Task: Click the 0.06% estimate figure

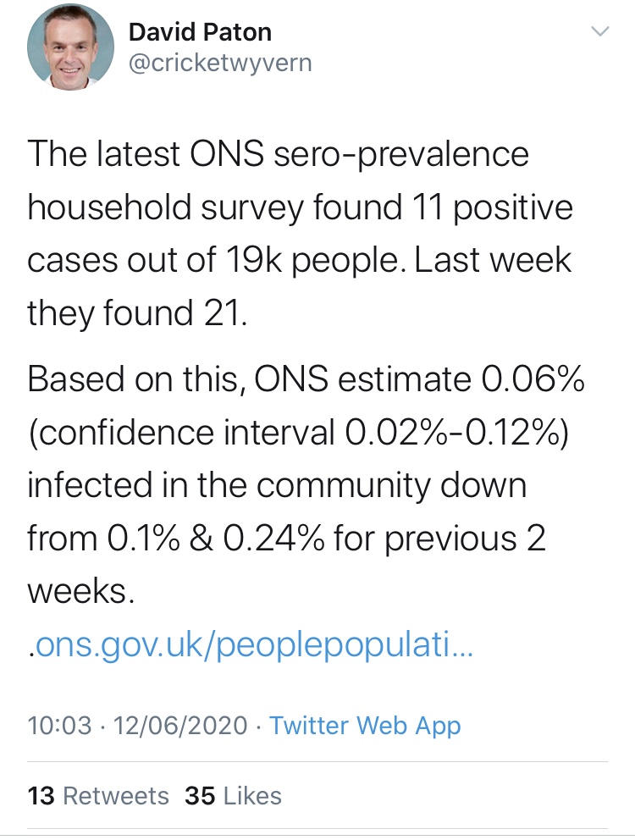Action: tap(533, 379)
